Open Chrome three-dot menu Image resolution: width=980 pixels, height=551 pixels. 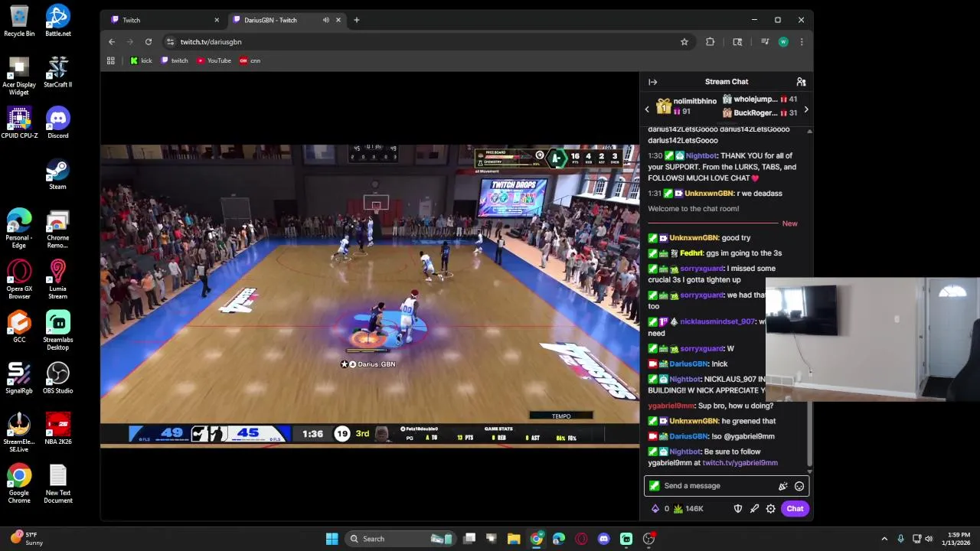point(802,42)
